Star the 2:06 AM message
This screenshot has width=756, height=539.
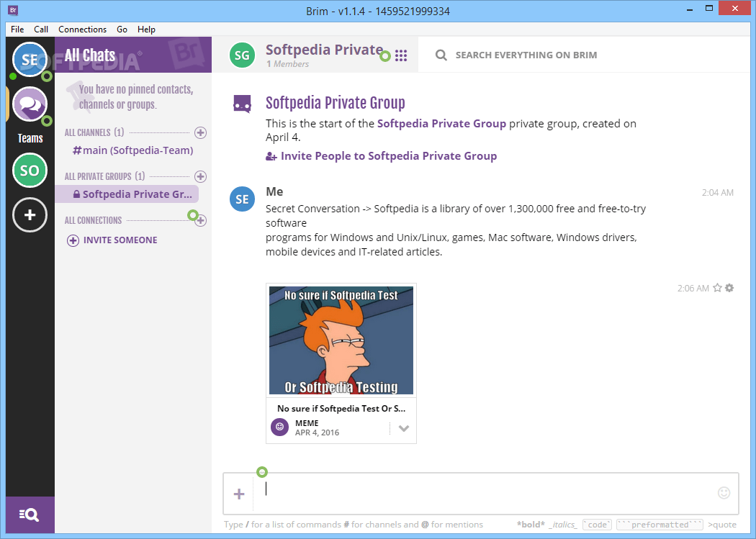[717, 288]
